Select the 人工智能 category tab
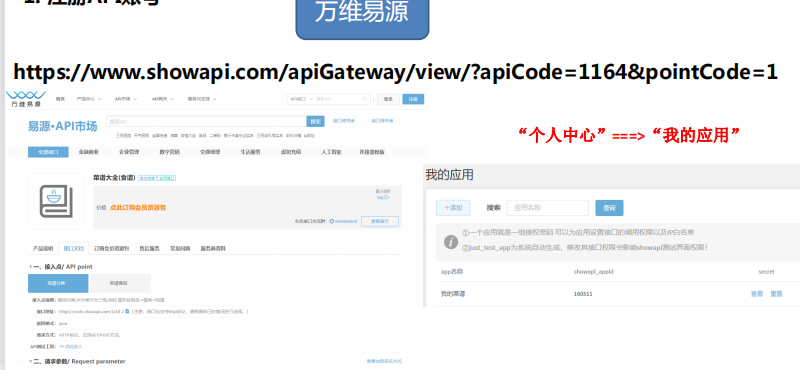Screen dimensions: 800x370 pyautogui.click(x=331, y=152)
